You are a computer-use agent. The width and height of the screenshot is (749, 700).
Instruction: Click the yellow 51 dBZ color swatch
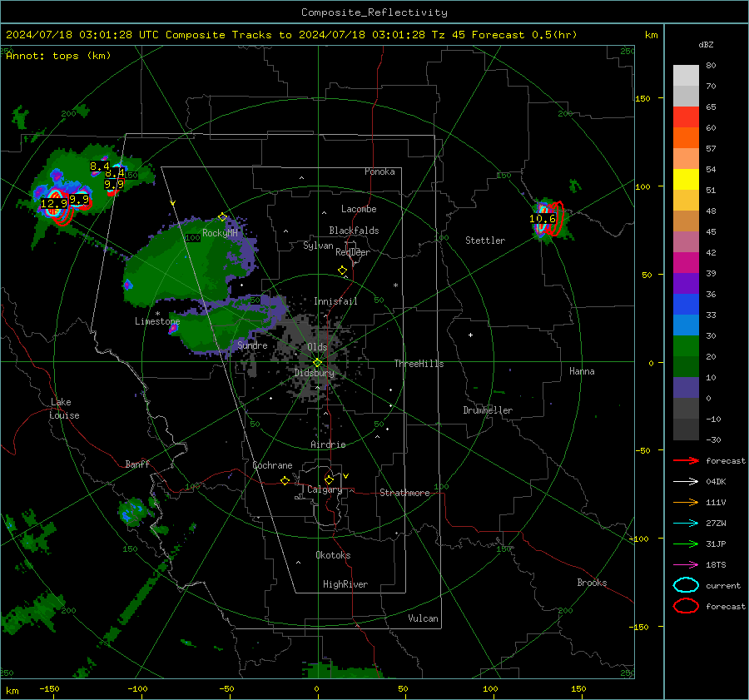pyautogui.click(x=686, y=180)
